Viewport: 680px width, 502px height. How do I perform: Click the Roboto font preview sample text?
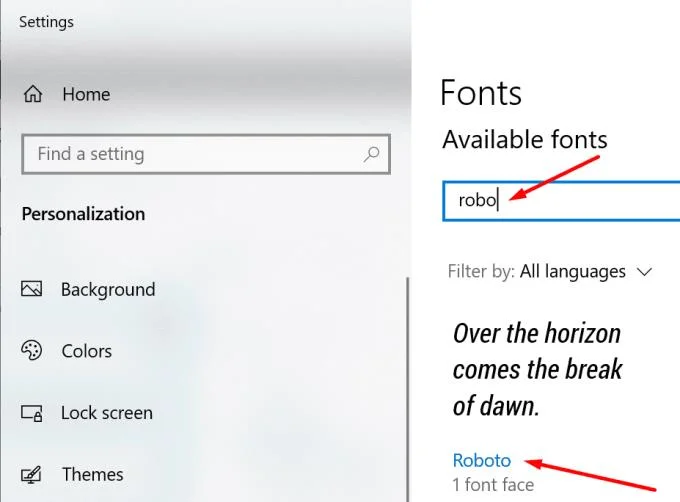tap(537, 370)
